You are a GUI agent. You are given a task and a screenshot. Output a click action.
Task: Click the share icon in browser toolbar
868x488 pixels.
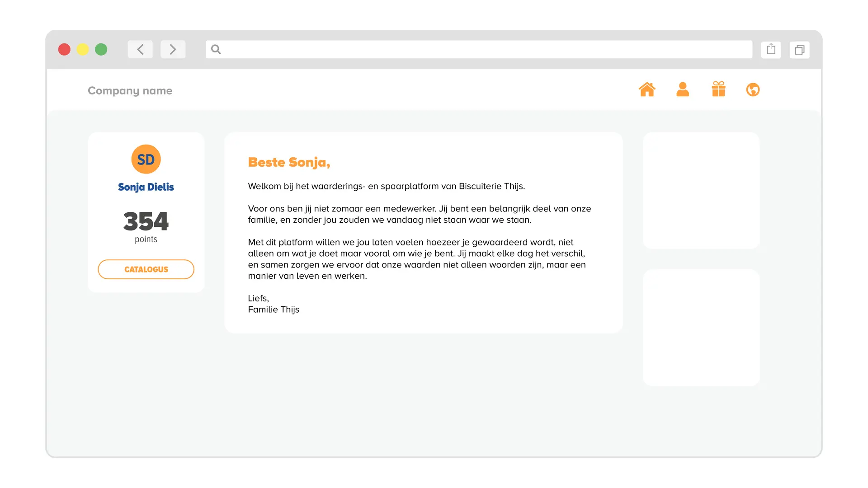pyautogui.click(x=771, y=49)
